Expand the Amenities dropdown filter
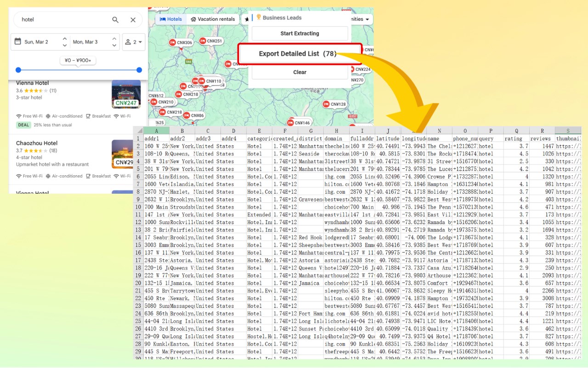The width and height of the screenshot is (588, 368). point(362,19)
